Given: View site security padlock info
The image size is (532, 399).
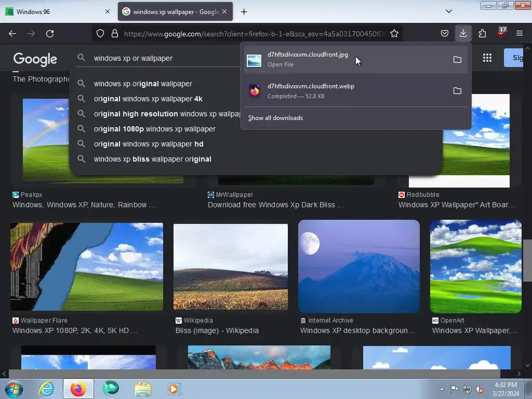Looking at the screenshot, I should (x=115, y=34).
